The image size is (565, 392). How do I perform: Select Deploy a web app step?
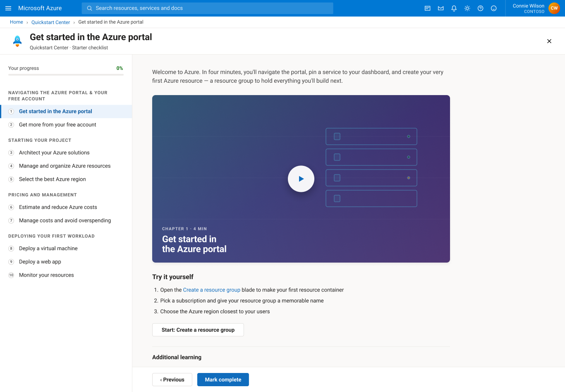point(66,262)
